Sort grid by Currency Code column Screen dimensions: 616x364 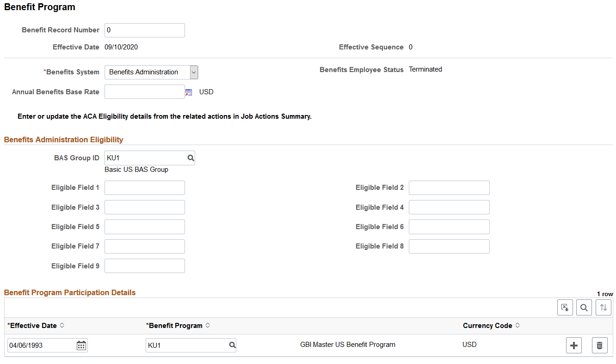click(x=517, y=326)
